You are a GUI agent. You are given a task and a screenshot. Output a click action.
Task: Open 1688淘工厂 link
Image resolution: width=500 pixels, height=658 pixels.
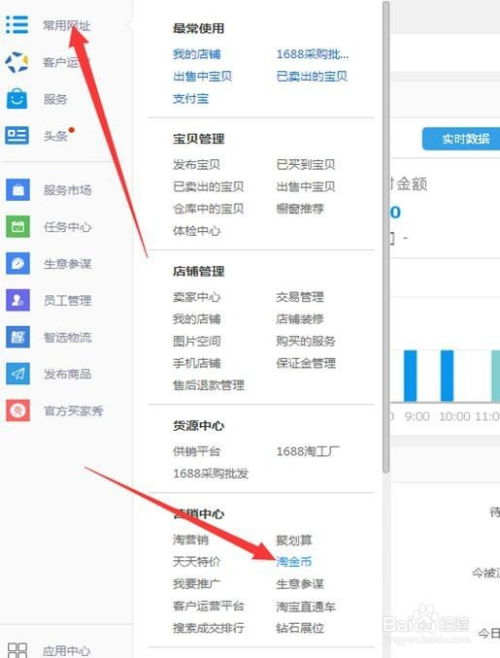point(308,452)
